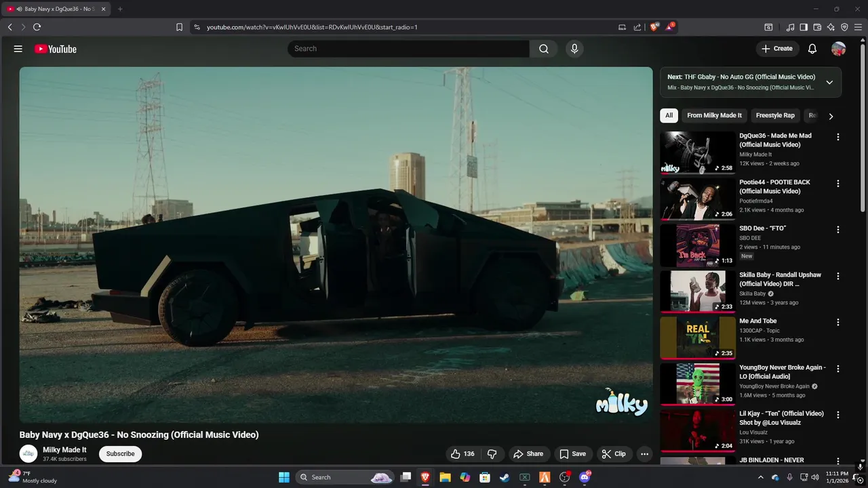The width and height of the screenshot is (868, 488).
Task: Open options for SBO Dee FTO video
Action: point(837,230)
